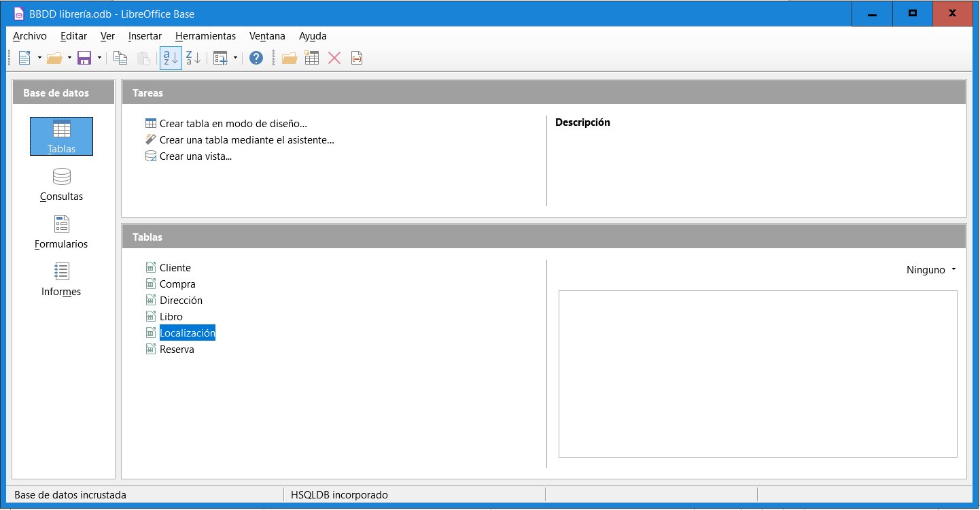Click the Rename table icon
The width and height of the screenshot is (980, 510).
[x=357, y=58]
